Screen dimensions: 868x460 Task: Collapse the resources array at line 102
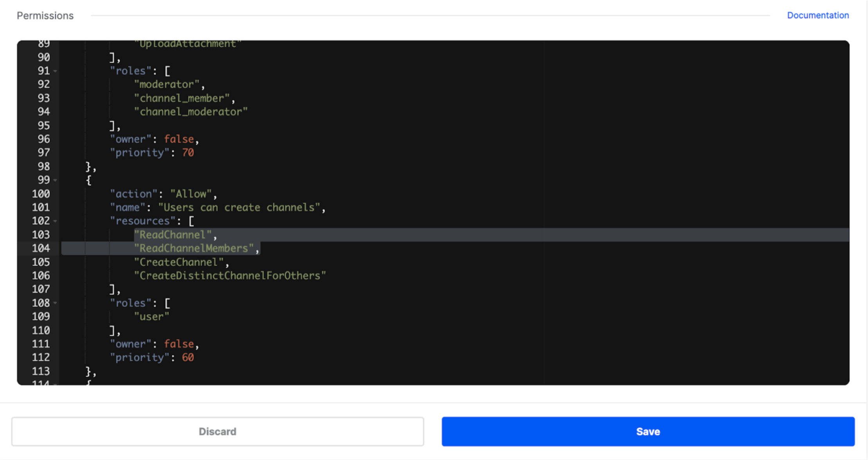pos(55,221)
